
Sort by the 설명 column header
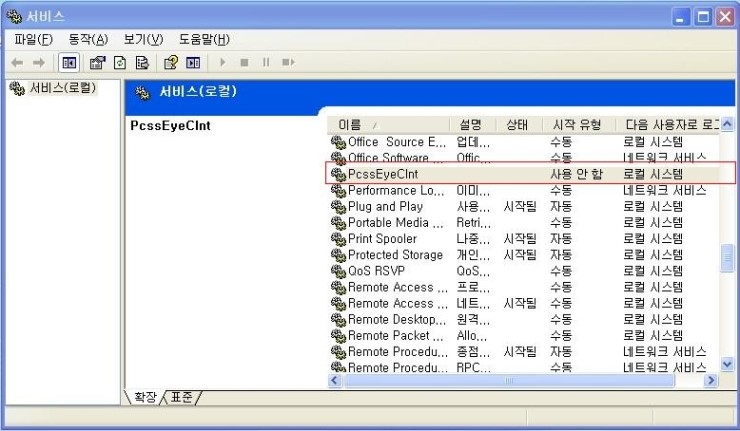click(x=472, y=125)
